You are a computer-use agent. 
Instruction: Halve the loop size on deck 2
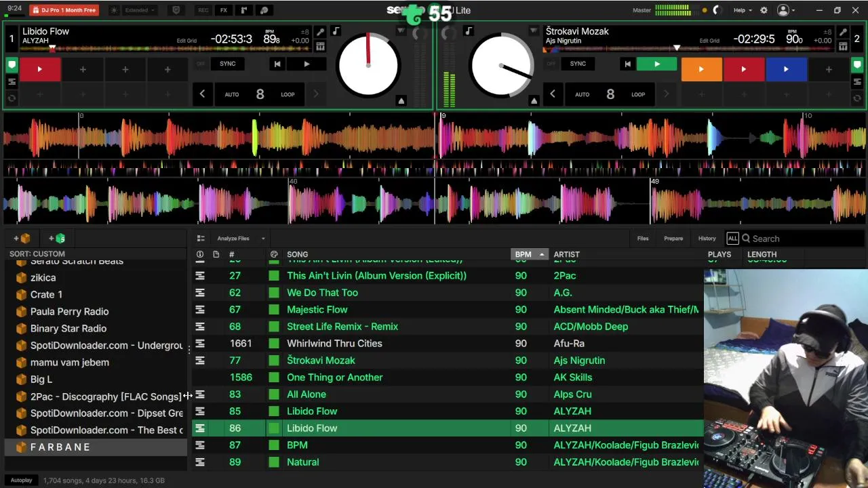[x=552, y=94]
